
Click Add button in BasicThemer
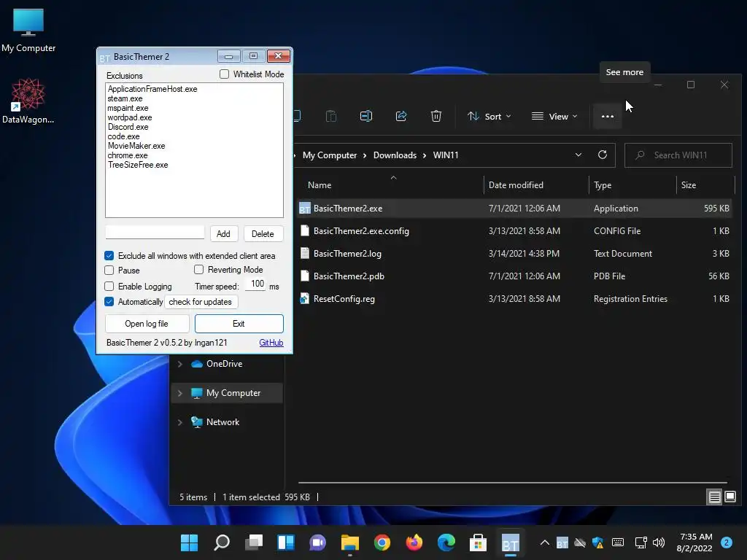[223, 234]
